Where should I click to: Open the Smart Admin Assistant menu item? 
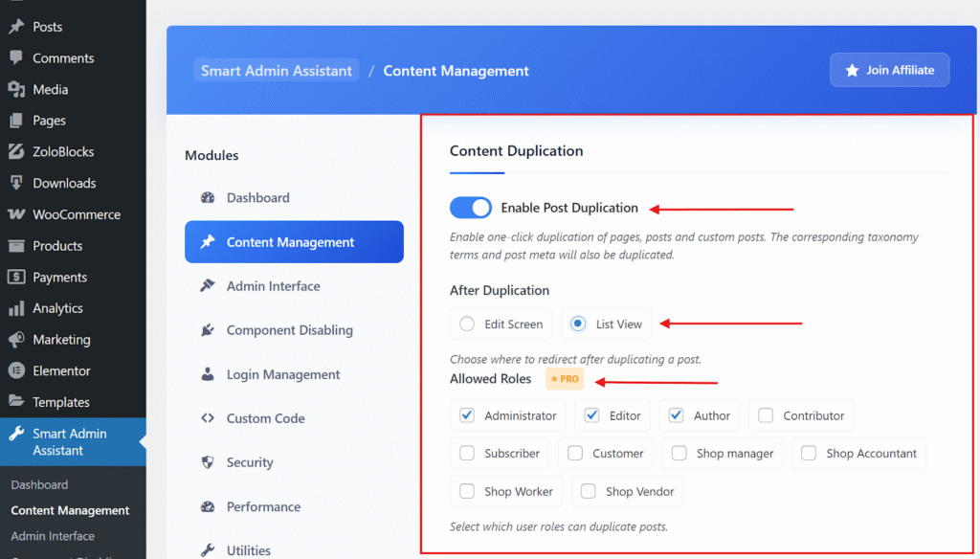pos(73,441)
